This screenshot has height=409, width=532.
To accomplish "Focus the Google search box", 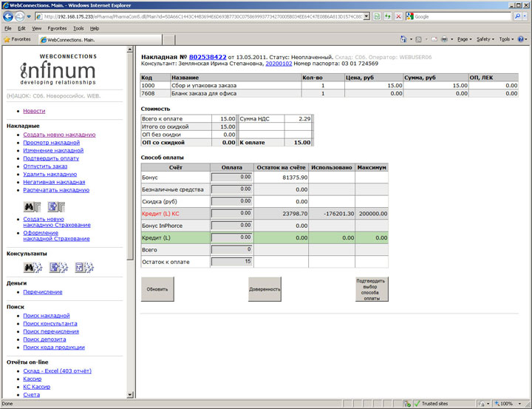I will [461, 16].
